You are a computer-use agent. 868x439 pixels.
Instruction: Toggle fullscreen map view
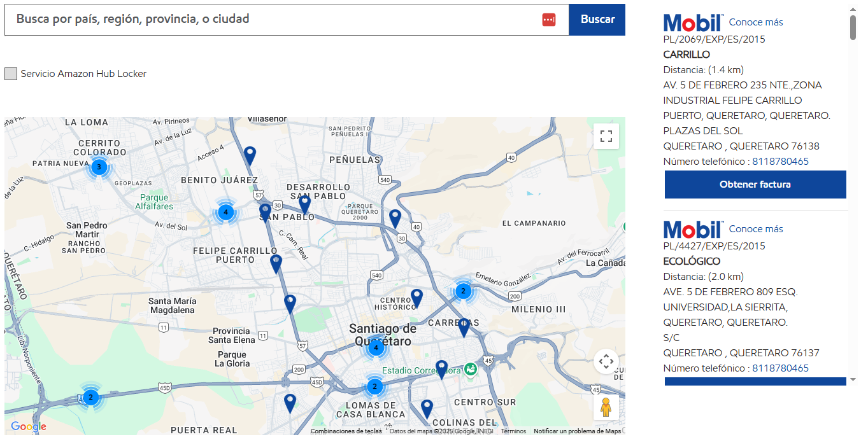pyautogui.click(x=606, y=136)
